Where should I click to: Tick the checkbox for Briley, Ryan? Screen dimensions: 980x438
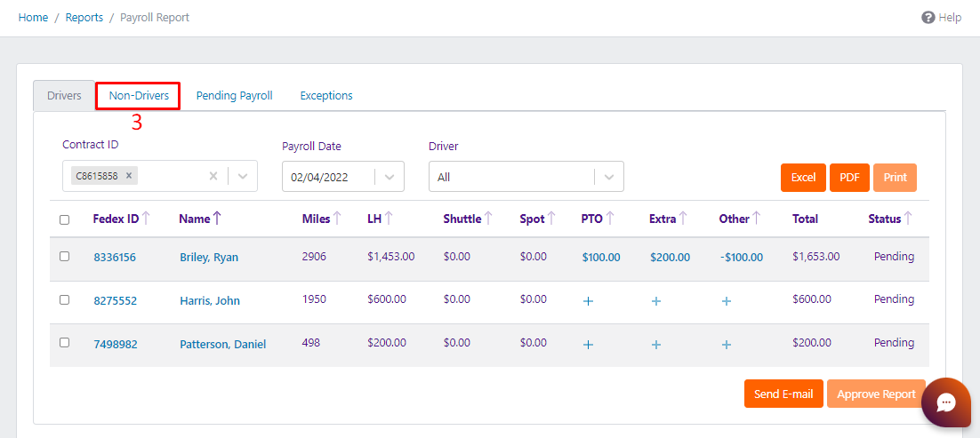(x=64, y=256)
